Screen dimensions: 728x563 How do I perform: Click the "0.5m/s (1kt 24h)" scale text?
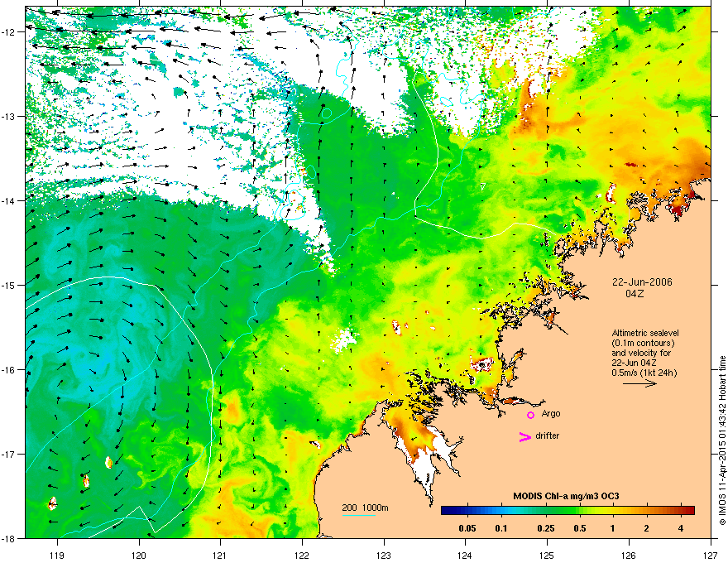pos(644,373)
